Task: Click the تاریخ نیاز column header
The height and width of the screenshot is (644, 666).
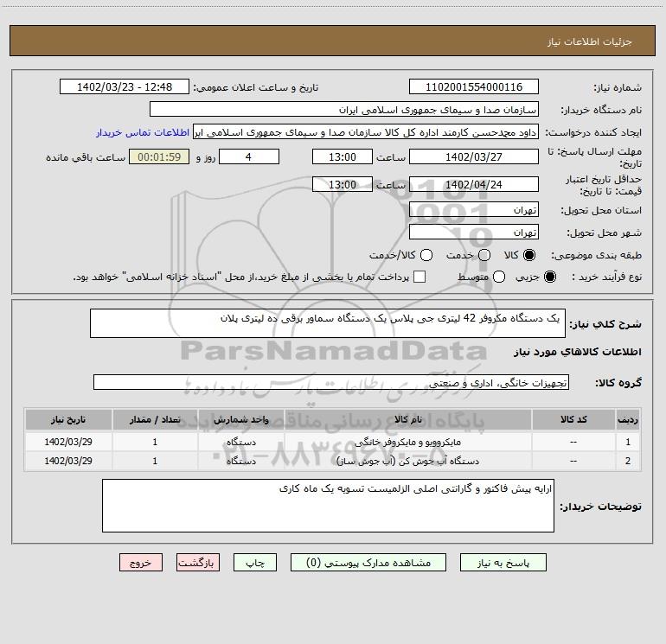Action: (68, 419)
